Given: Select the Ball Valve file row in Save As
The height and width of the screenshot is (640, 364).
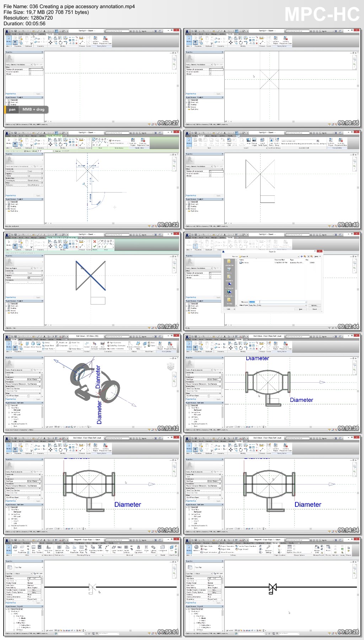Looking at the screenshot, I should [277, 263].
